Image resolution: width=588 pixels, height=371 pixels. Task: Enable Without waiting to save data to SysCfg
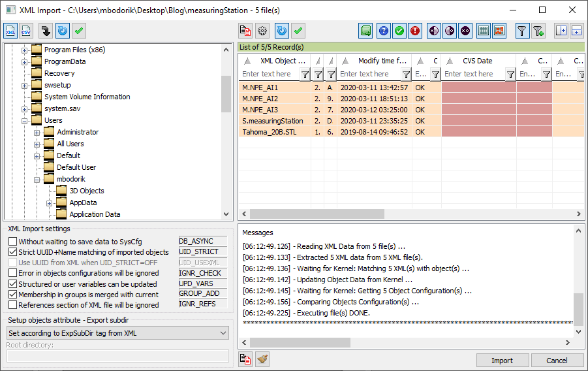point(13,242)
